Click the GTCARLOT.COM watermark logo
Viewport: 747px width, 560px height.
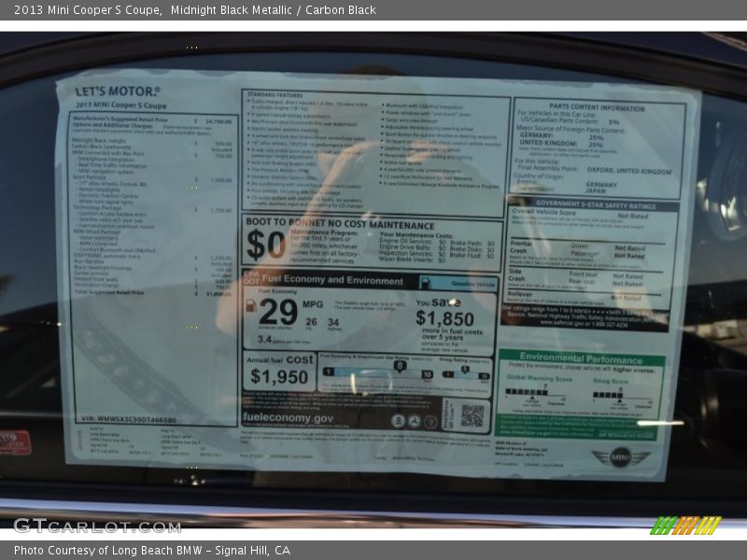[97, 526]
